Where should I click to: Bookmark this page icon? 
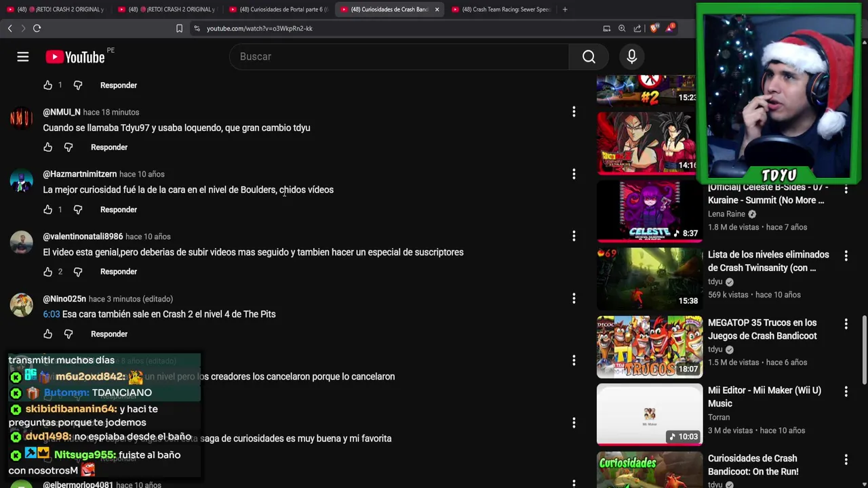[x=179, y=28]
